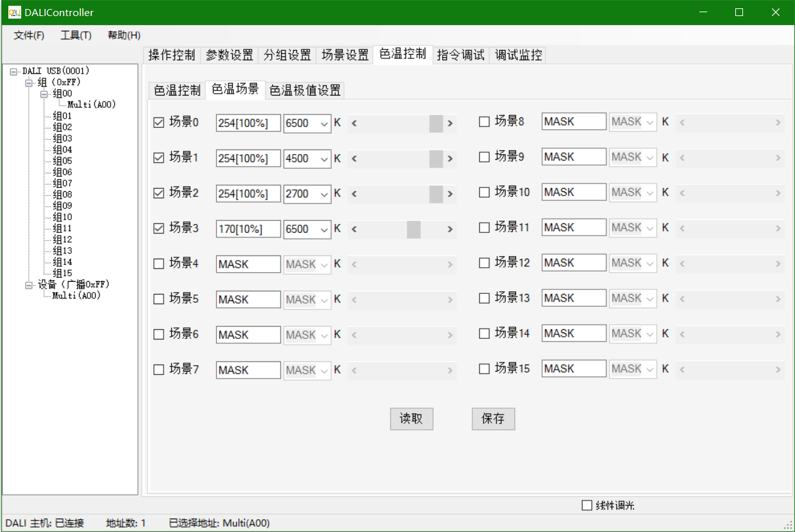Click the 场景1 brightness field 254[100%]

(x=248, y=159)
